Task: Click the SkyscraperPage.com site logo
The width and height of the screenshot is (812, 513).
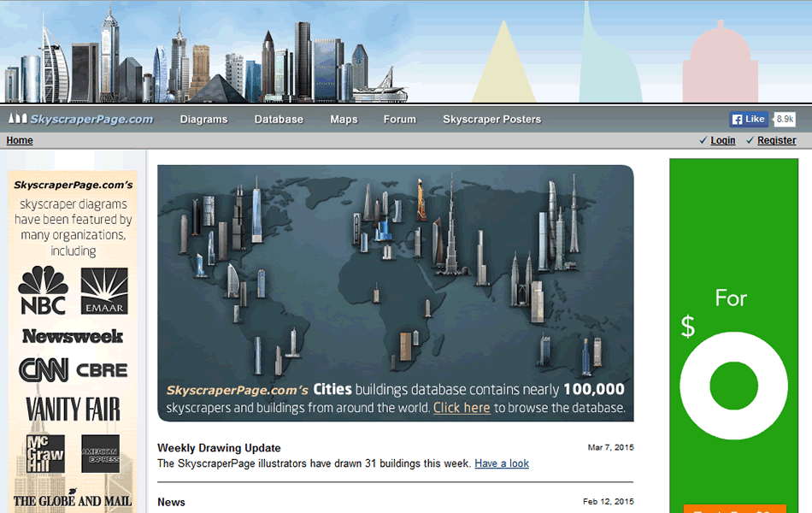Action: coord(81,119)
